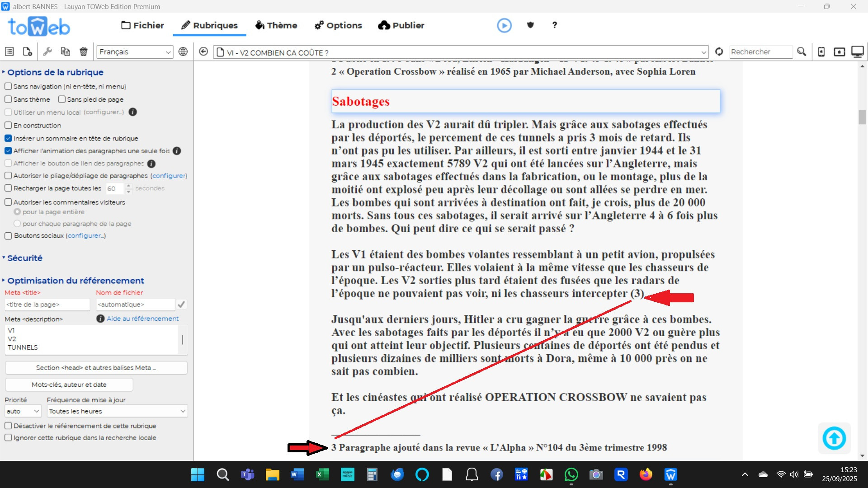Check 'Désactiver le référencement de cette rubrique'
868x488 pixels.
point(8,426)
